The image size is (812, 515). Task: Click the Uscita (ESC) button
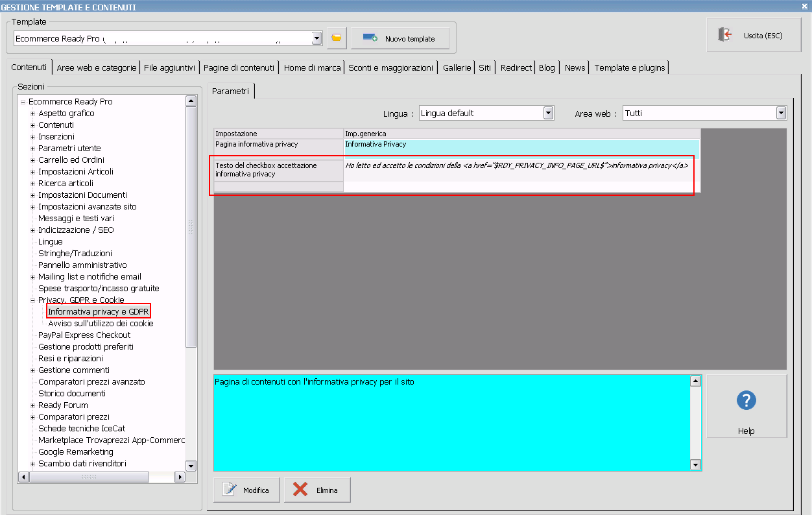pyautogui.click(x=753, y=35)
